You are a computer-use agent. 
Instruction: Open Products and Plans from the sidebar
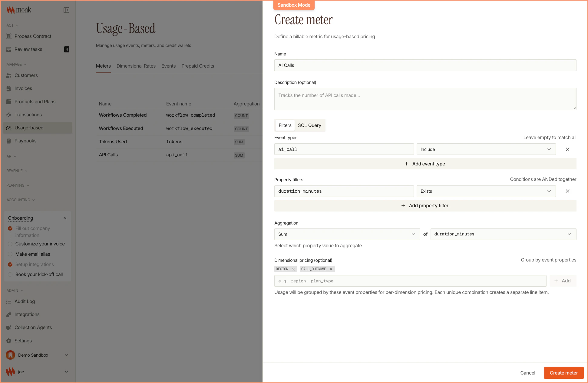35,102
